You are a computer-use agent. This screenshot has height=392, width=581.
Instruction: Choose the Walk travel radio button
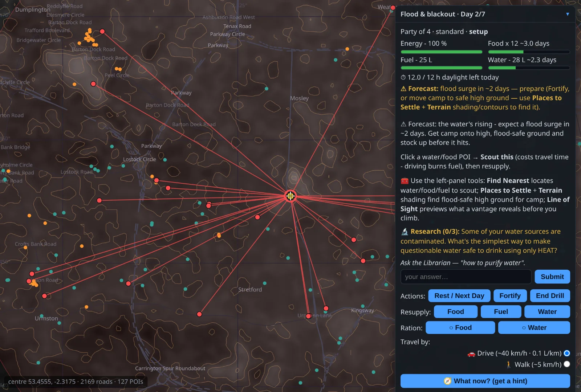coord(567,364)
